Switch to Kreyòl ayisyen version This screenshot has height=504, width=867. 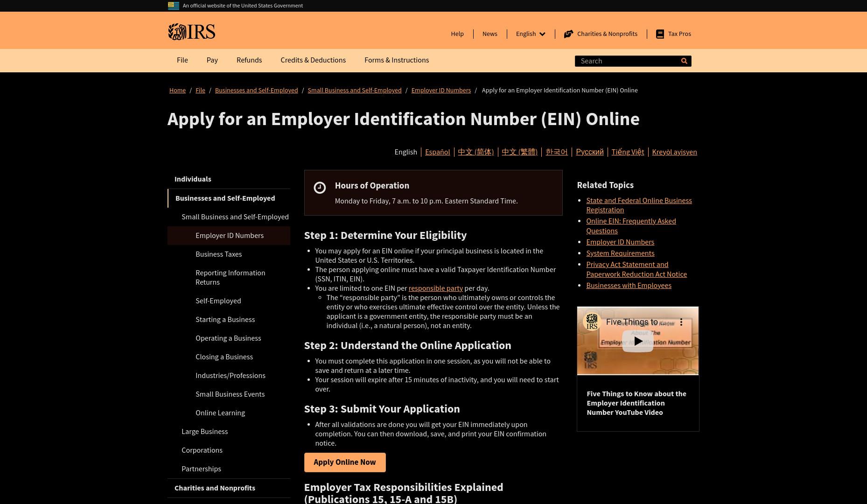click(674, 152)
